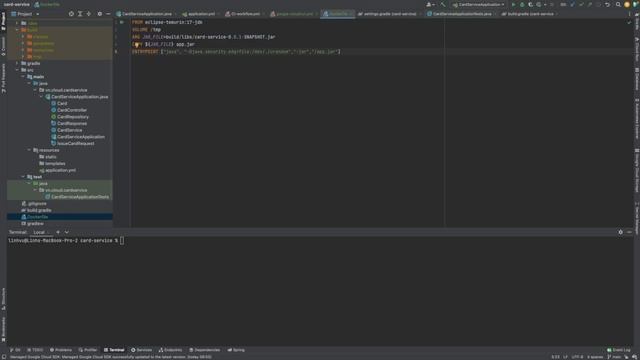Expand all in the Project panel
640x360 pixels.
click(80, 14)
